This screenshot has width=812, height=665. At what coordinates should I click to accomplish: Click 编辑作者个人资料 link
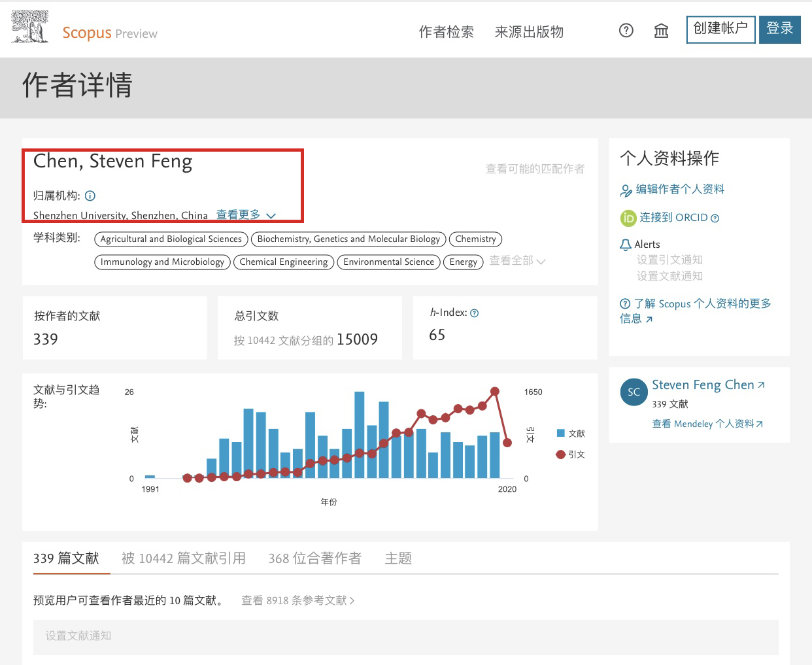tap(680, 190)
